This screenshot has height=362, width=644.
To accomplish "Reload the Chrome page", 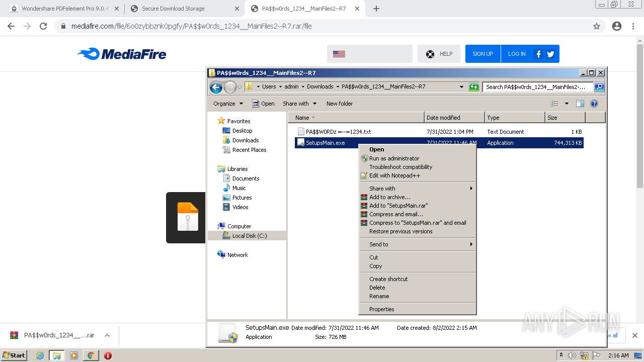I will pyautogui.click(x=43, y=26).
